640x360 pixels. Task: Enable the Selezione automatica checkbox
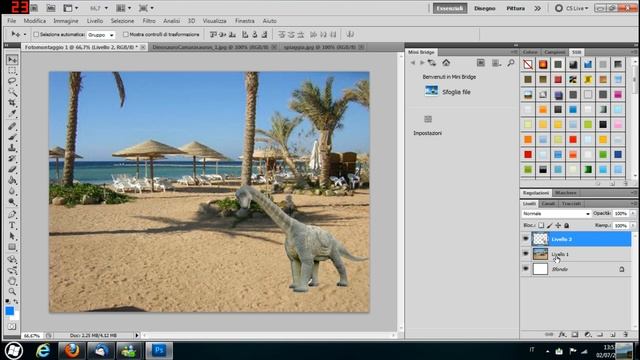click(x=36, y=35)
